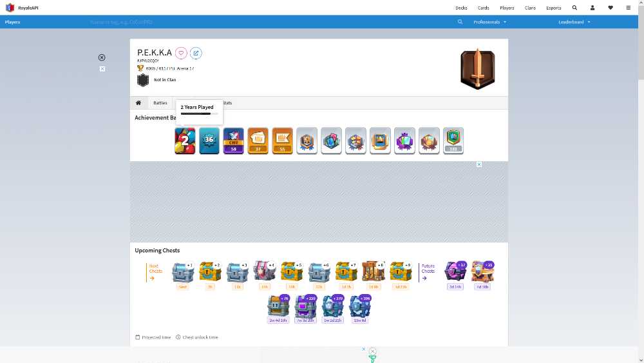Click the Upcoming Chests heading

coord(157,250)
